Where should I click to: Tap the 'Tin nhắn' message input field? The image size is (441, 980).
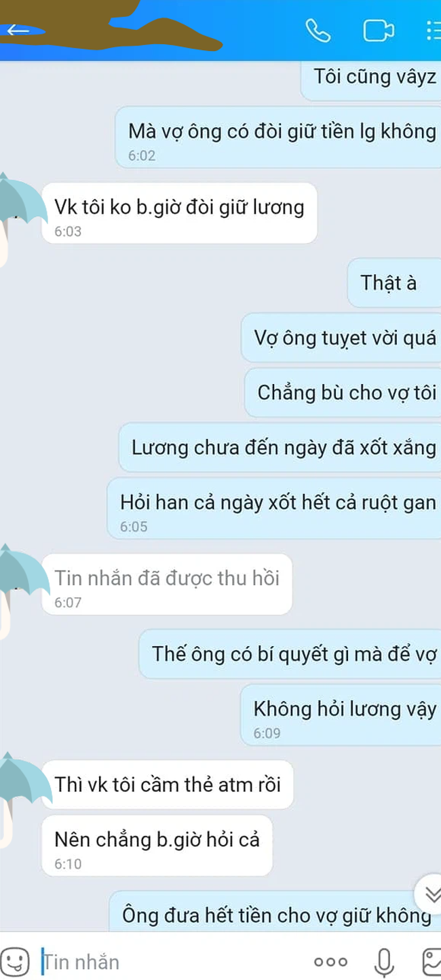[x=170, y=962]
